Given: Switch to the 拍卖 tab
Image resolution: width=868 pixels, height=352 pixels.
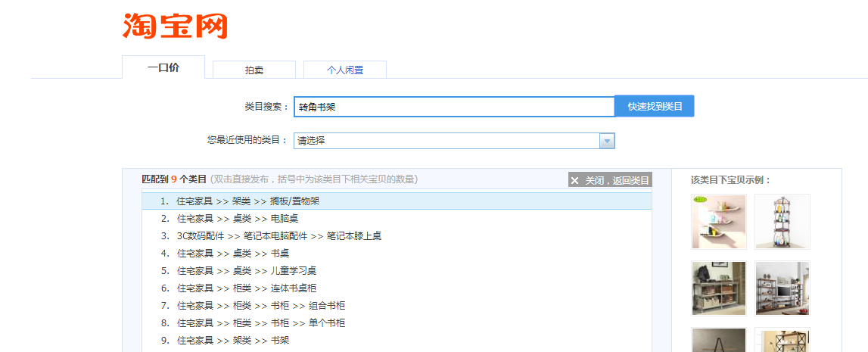Looking at the screenshot, I should [254, 70].
